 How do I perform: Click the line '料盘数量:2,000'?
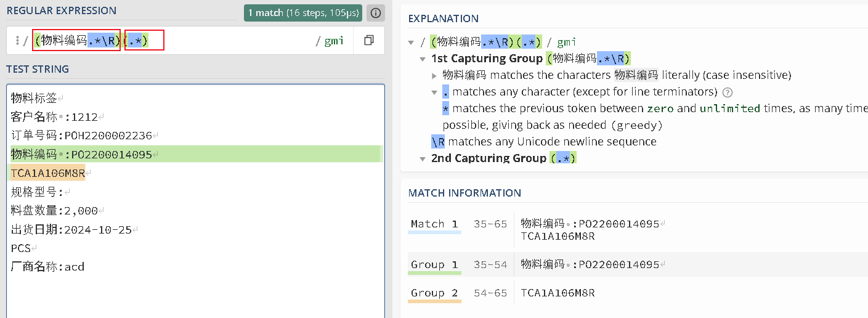coord(57,211)
